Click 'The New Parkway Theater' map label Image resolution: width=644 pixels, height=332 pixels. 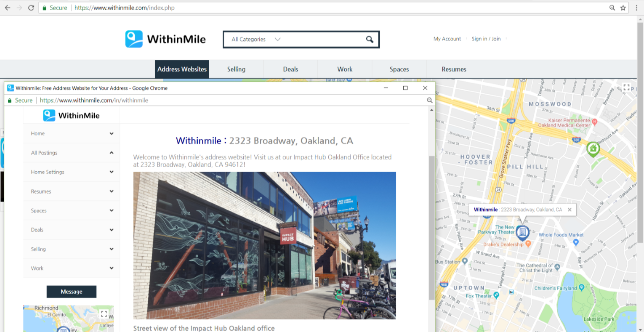(496, 229)
